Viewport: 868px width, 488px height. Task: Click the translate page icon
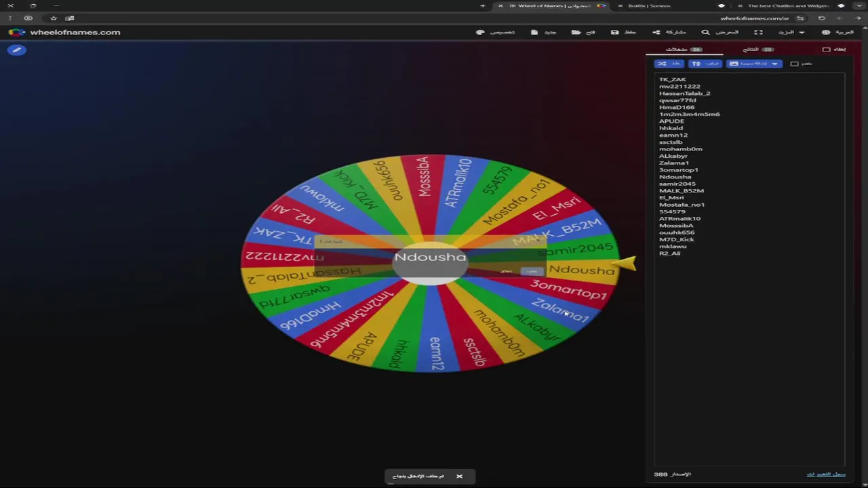(69, 18)
